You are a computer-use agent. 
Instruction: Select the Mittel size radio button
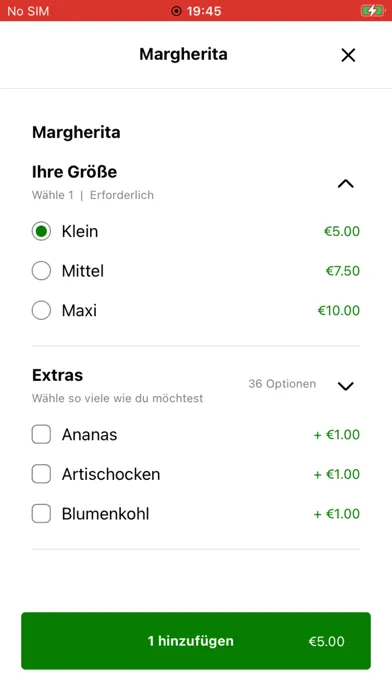coord(41,271)
